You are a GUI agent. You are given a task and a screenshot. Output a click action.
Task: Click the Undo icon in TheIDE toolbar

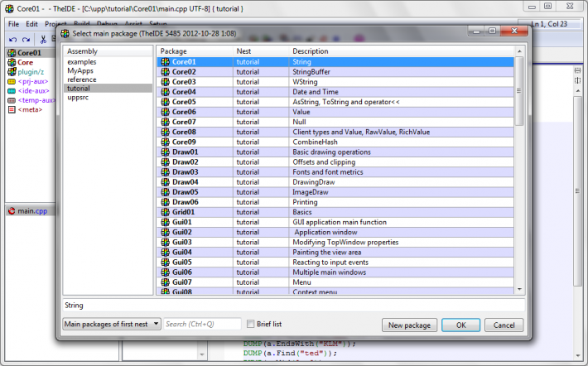(12, 40)
